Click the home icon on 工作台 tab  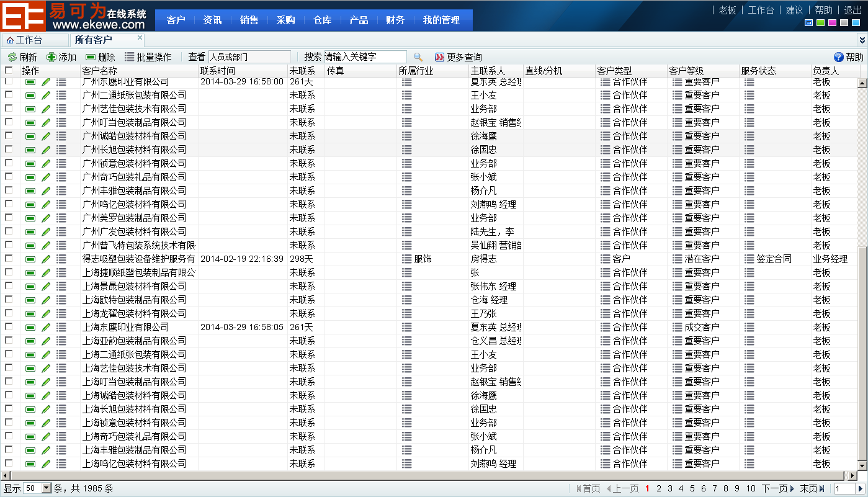click(10, 40)
